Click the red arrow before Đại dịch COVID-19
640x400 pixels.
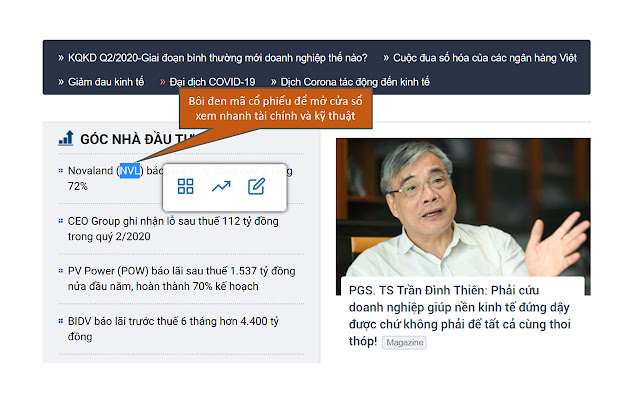162,81
